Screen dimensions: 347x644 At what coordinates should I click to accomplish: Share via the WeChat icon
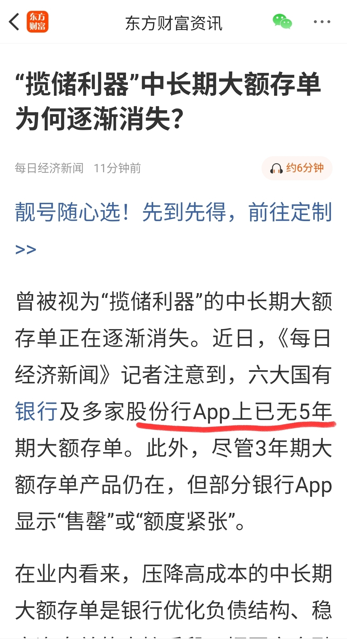(282, 22)
